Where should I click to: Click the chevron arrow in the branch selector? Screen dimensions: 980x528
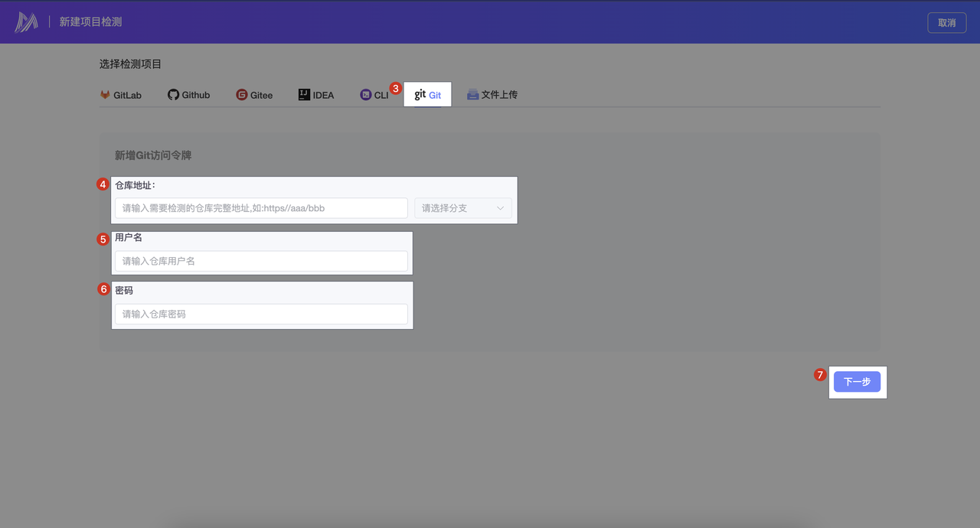501,208
